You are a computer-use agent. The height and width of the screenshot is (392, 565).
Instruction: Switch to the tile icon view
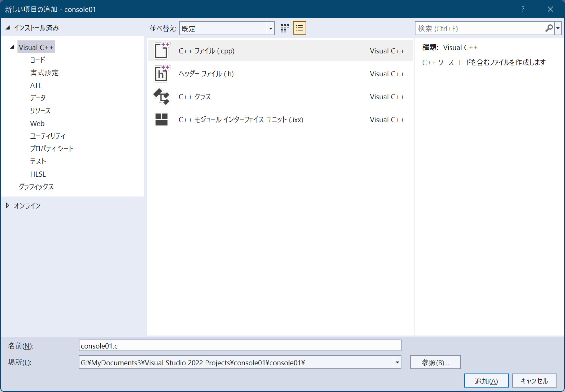point(285,28)
